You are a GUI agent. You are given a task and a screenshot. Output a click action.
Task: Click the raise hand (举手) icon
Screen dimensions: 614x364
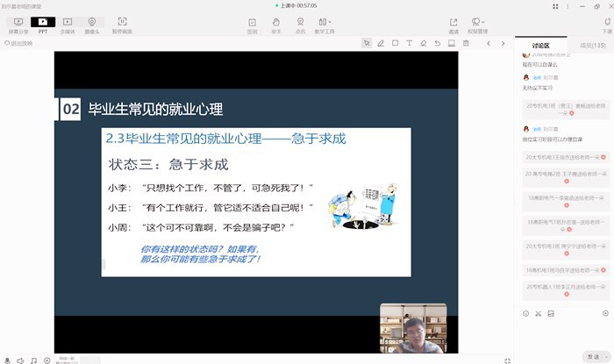coord(276,25)
